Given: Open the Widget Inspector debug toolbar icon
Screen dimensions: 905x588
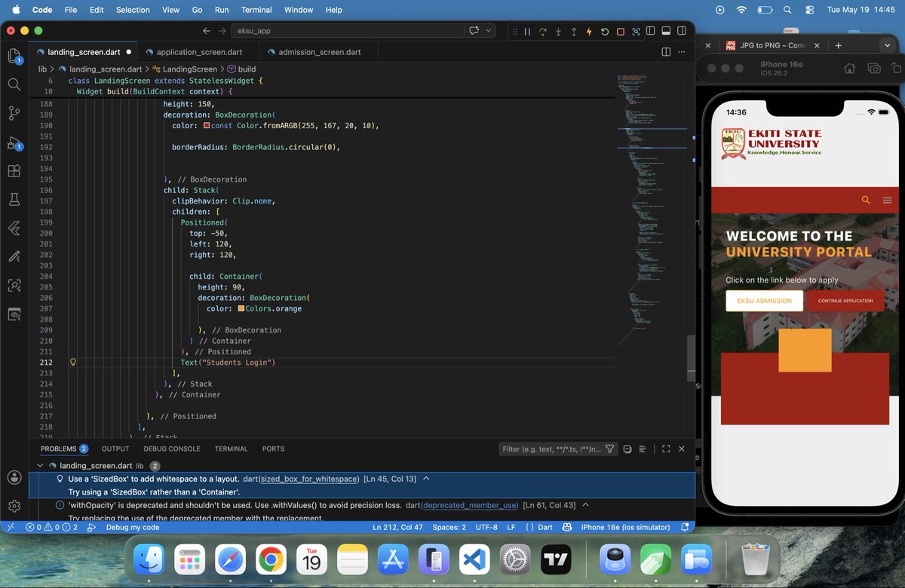Looking at the screenshot, I should click(x=637, y=31).
